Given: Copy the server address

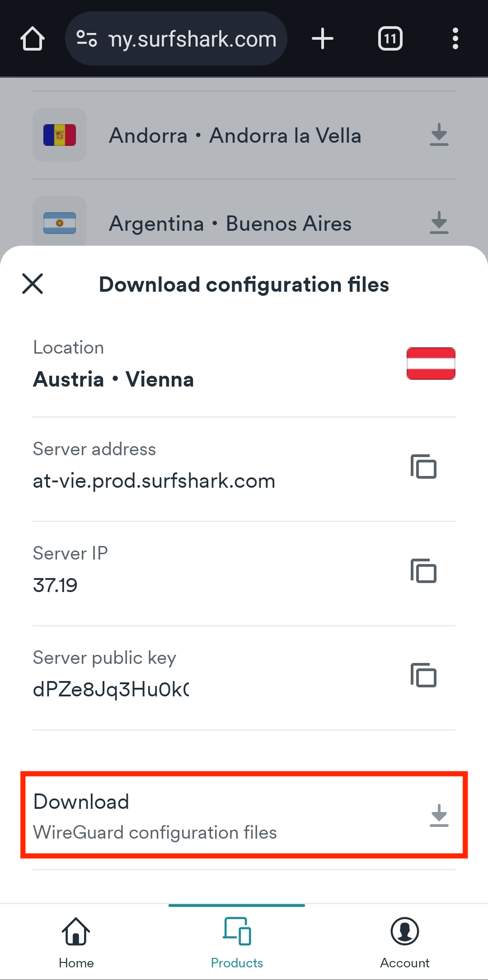Looking at the screenshot, I should (x=423, y=467).
